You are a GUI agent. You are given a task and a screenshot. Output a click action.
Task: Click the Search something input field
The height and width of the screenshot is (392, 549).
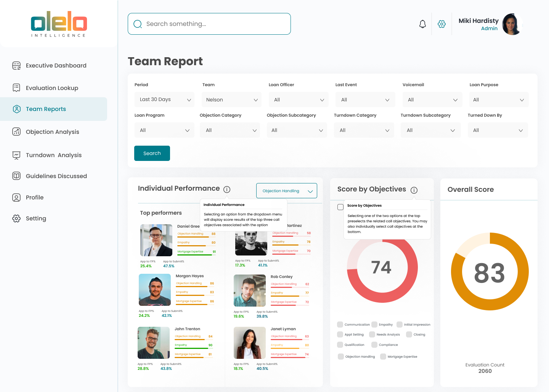(209, 24)
